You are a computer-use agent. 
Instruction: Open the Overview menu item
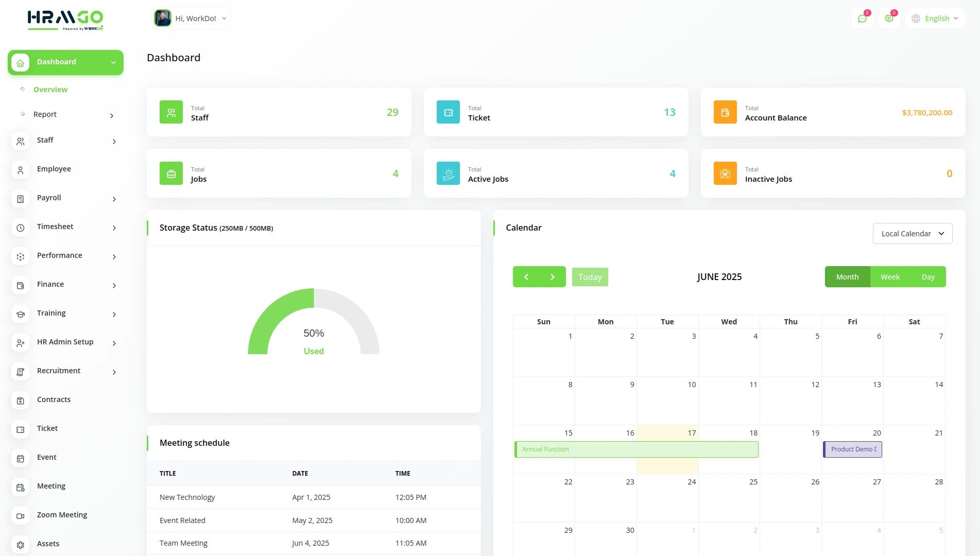pyautogui.click(x=50, y=90)
